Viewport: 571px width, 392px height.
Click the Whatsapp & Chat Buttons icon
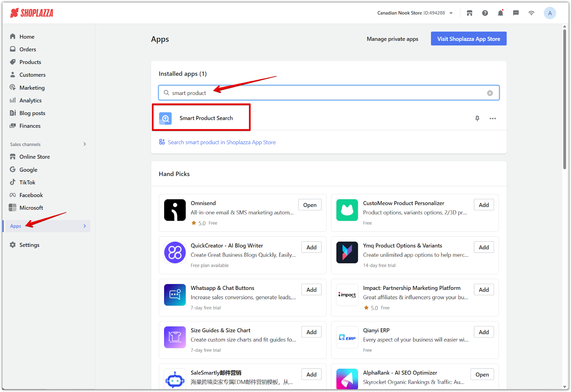pos(175,295)
